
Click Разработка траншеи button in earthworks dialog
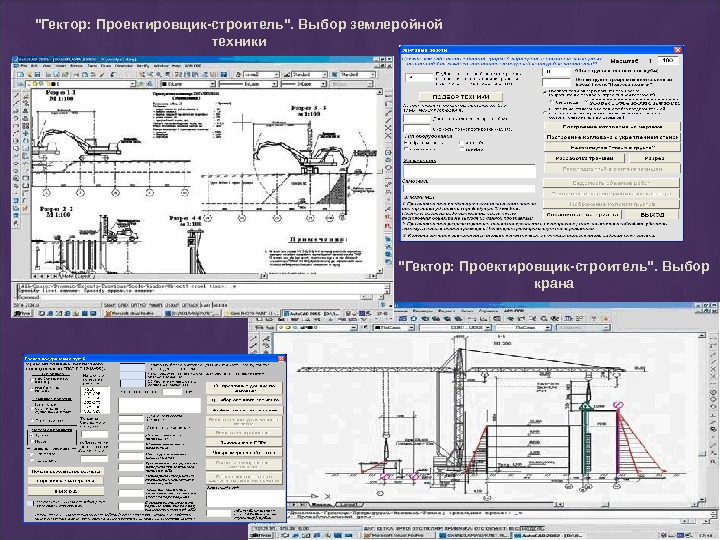click(x=585, y=158)
